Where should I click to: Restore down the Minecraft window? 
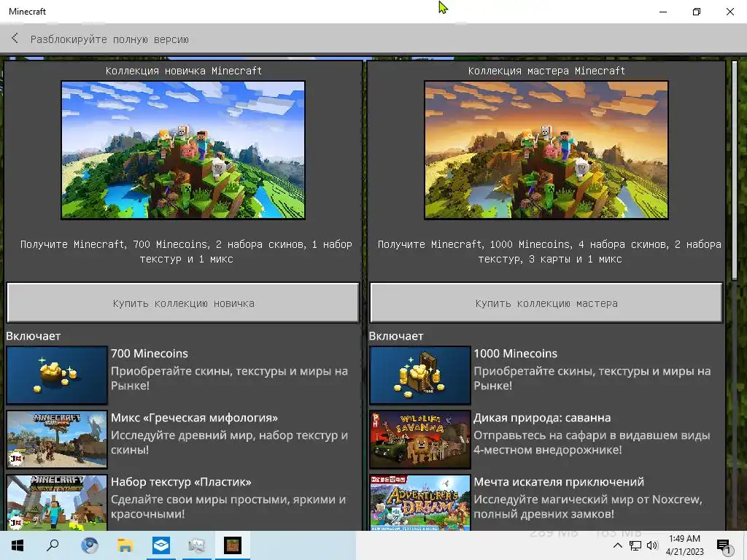pos(697,12)
